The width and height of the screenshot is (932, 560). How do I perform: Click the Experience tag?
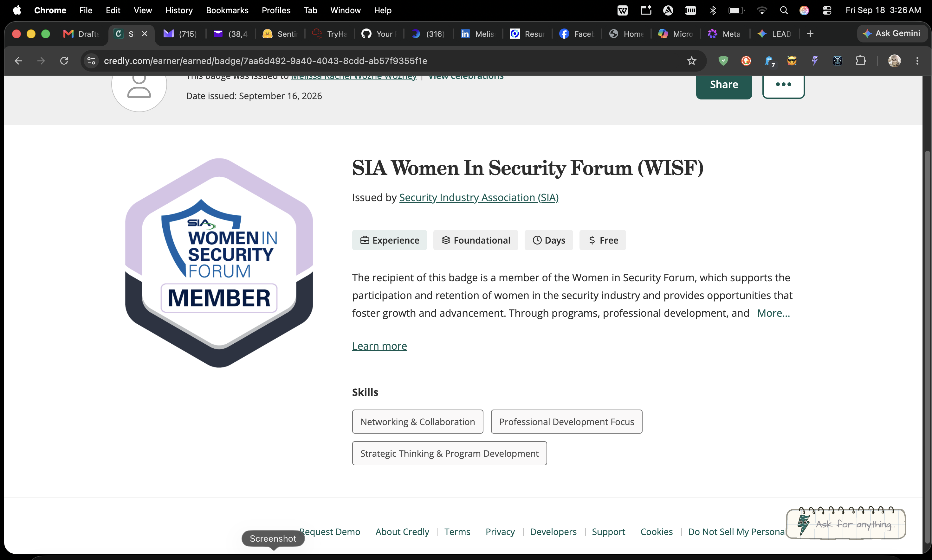[x=389, y=240]
